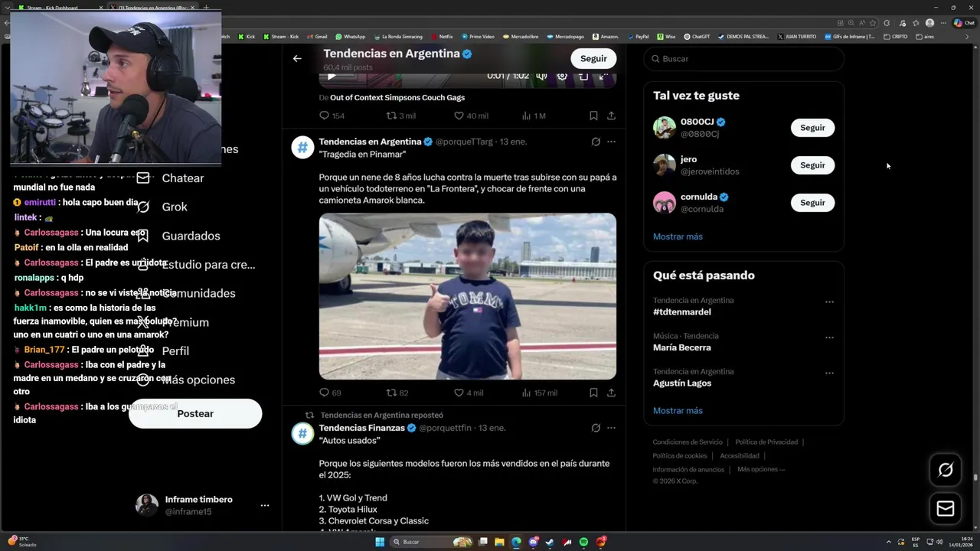Follow the cornulda account
This screenshot has height=551, width=980.
tap(812, 203)
